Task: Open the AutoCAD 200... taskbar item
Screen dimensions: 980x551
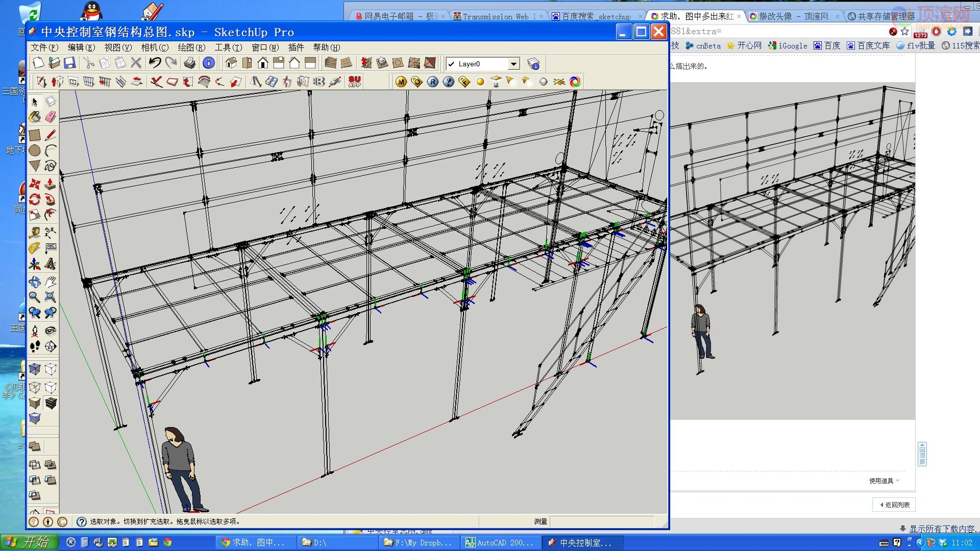Action: point(501,543)
